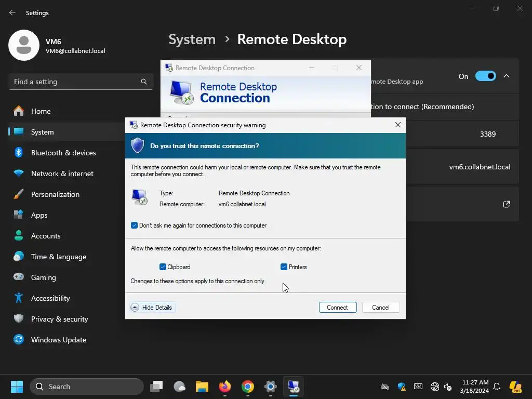
Task: Minimize the Remote Desktop Connection window
Action: click(312, 68)
